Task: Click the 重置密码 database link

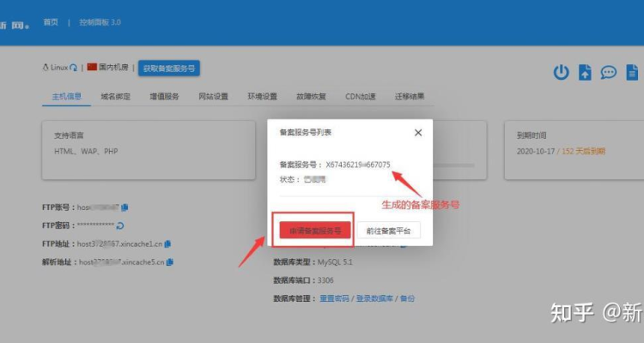Action: pos(334,298)
